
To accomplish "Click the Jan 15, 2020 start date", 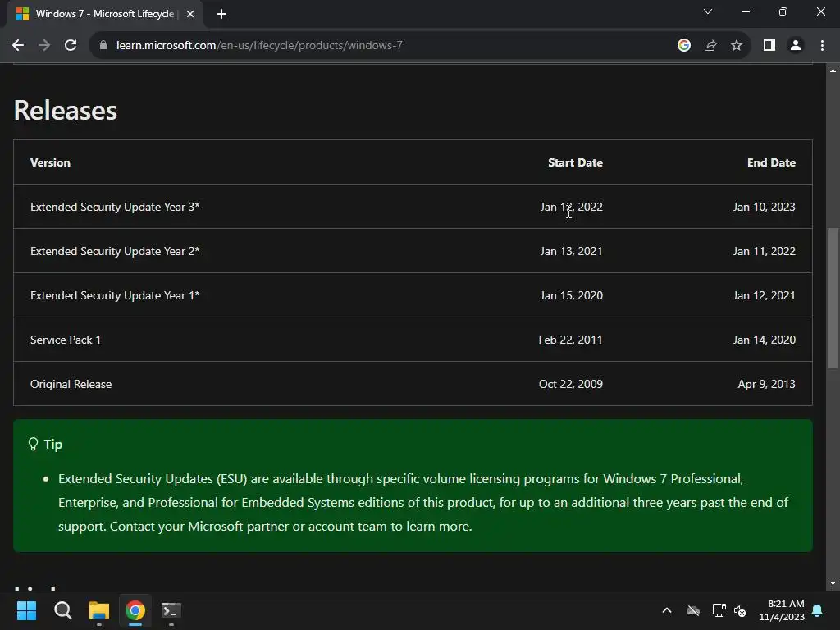I will [x=571, y=295].
